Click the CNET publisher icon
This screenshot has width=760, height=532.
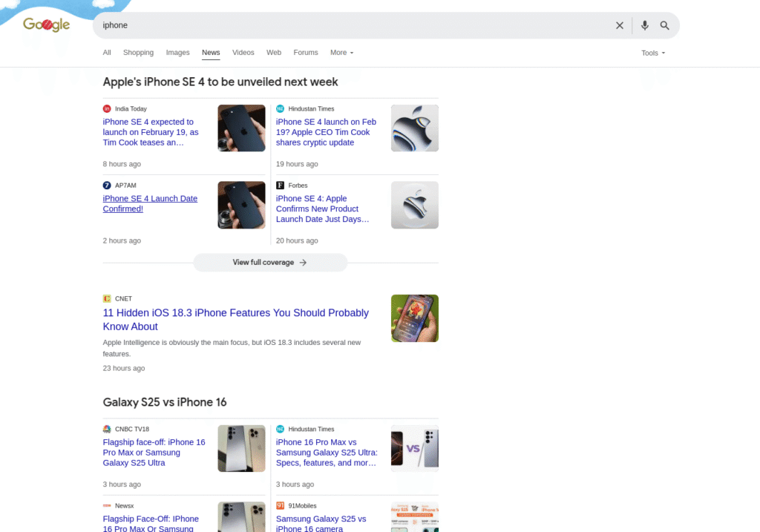click(107, 299)
